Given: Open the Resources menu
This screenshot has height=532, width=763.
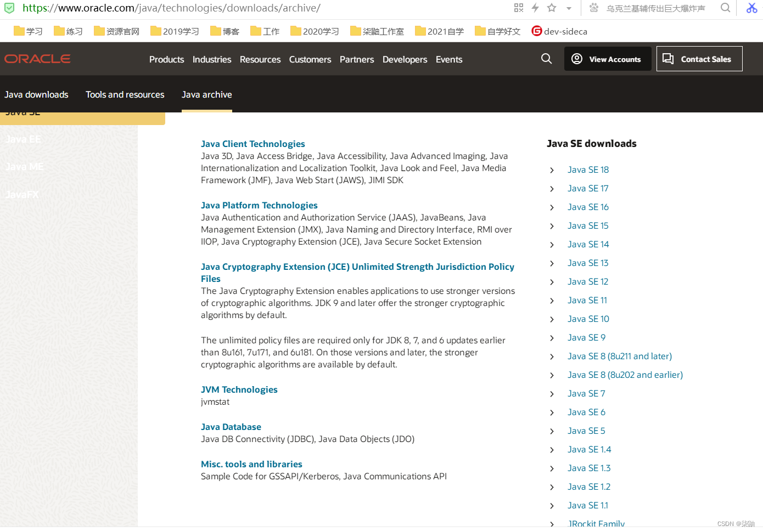Looking at the screenshot, I should coord(260,59).
